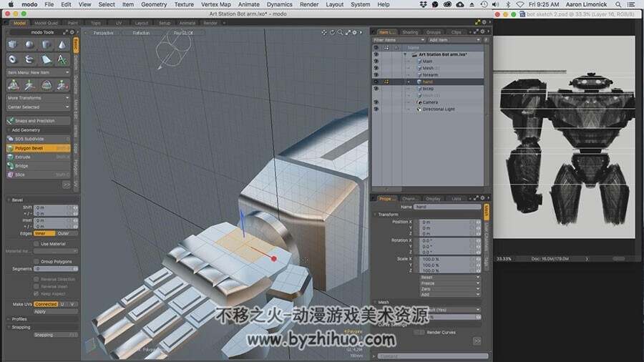Switch to the Shading tab
The width and height of the screenshot is (644, 362).
click(x=410, y=32)
